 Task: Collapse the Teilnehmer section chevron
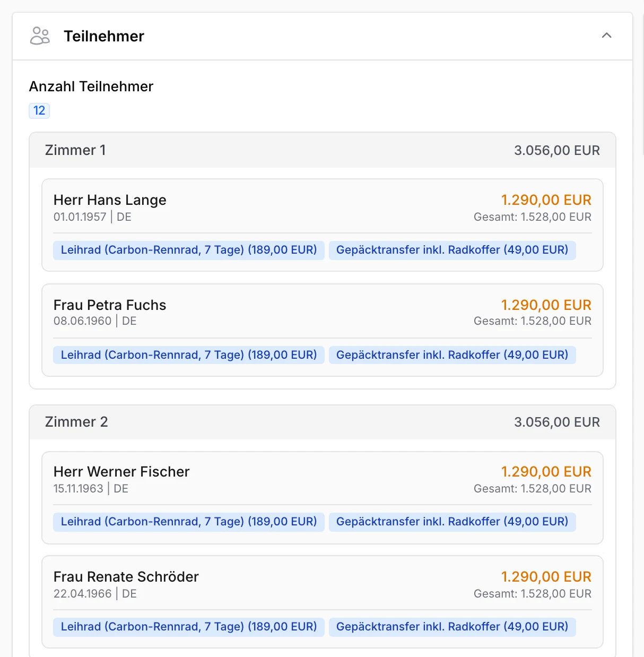pyautogui.click(x=607, y=36)
